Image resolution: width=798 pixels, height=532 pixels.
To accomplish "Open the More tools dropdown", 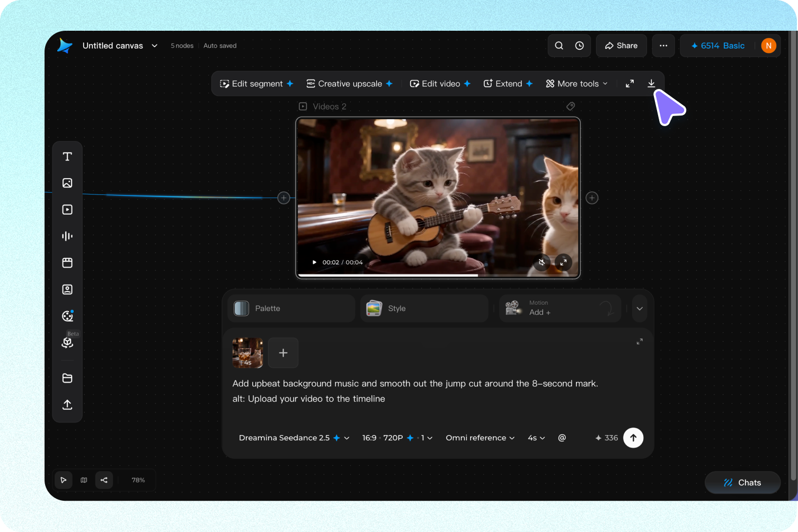I will [x=577, y=84].
